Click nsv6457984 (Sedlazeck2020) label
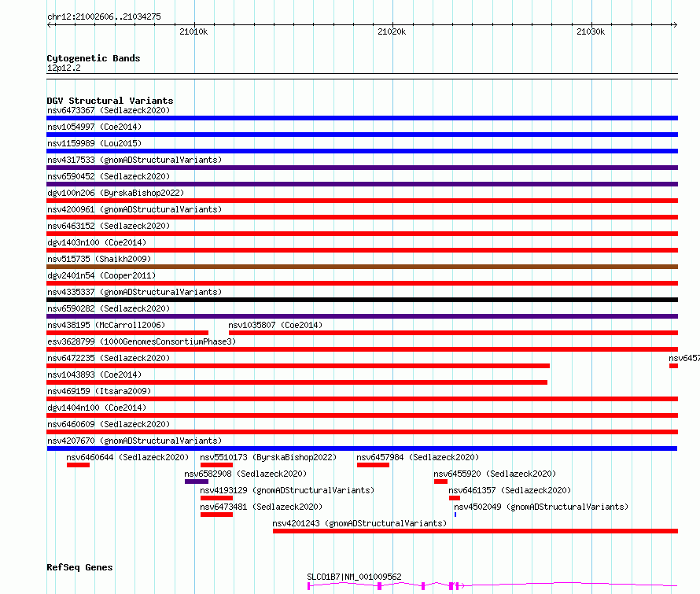This screenshot has width=700, height=594. tap(418, 457)
